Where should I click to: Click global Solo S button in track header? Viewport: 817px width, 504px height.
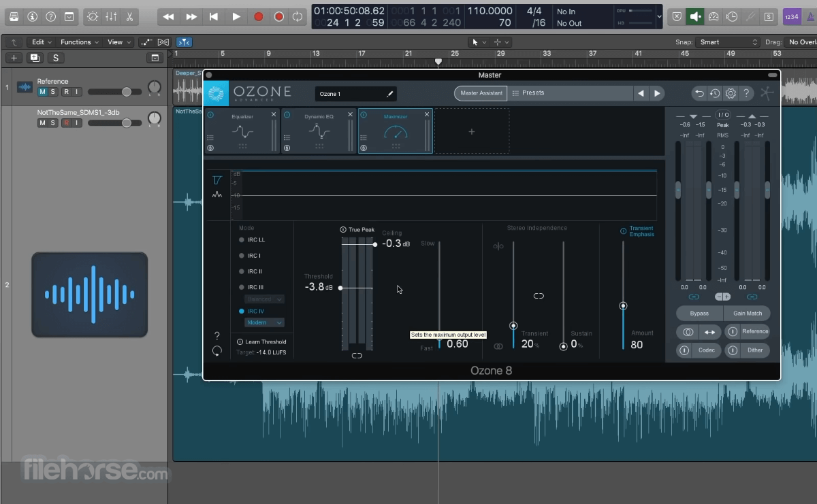click(56, 58)
